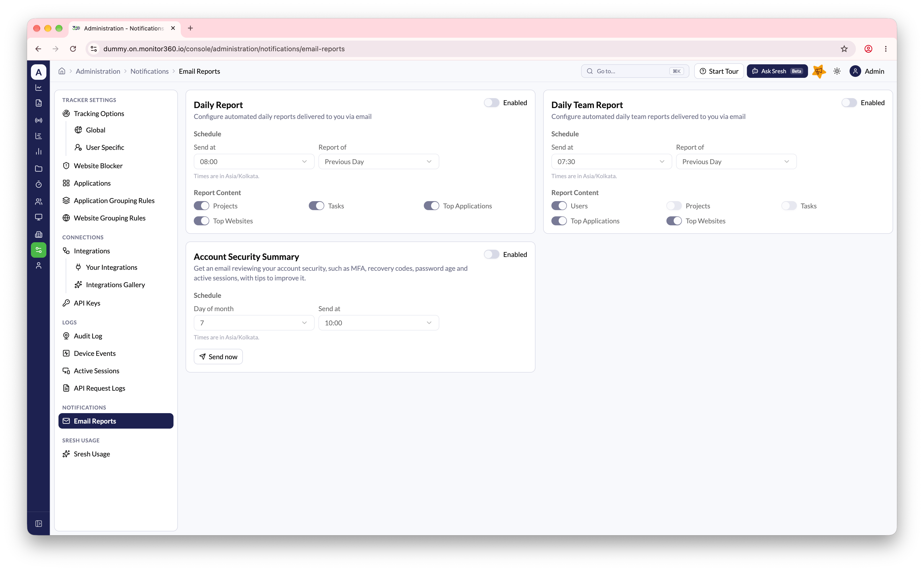Toggle theme with the sun icon
The width and height of the screenshot is (924, 571).
[837, 71]
